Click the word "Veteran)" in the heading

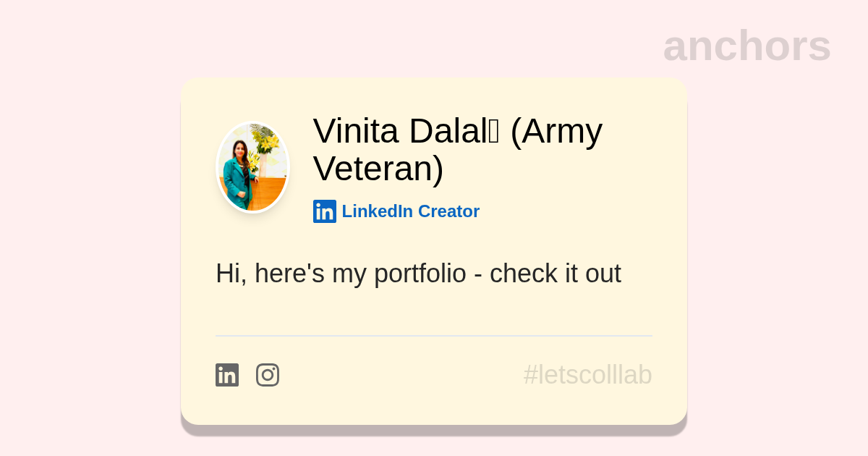click(x=378, y=169)
